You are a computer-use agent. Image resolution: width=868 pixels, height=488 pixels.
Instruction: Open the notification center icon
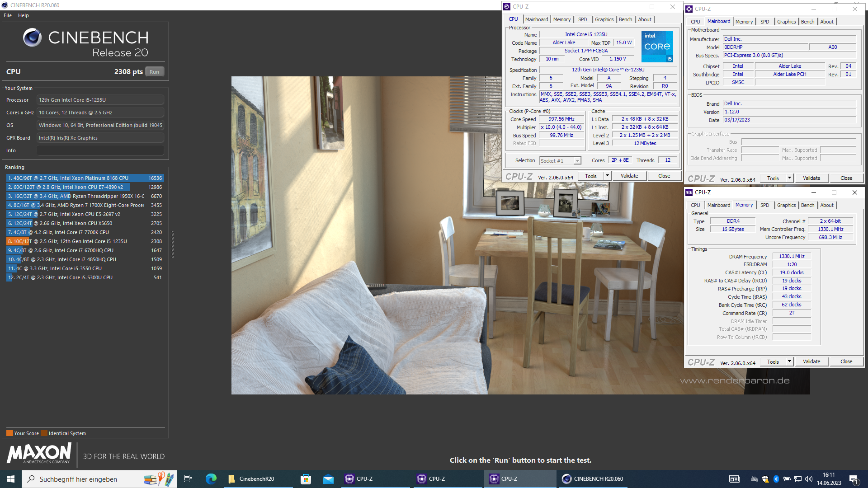854,479
